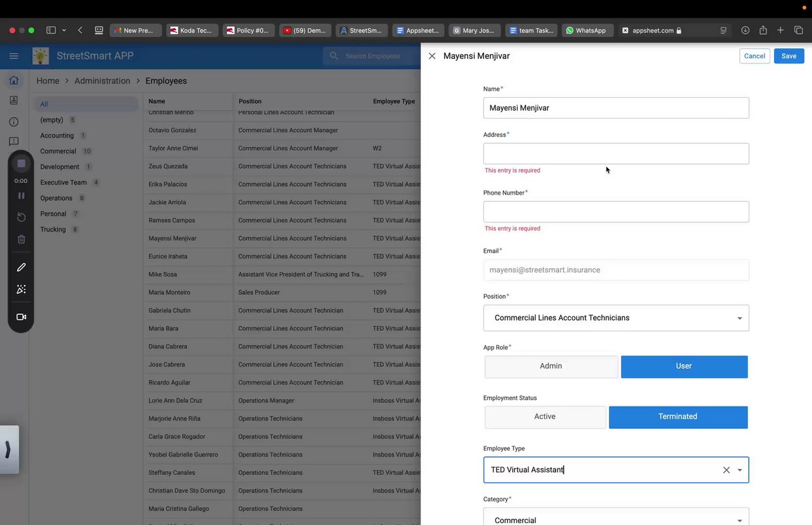Image resolution: width=812 pixels, height=525 pixels.
Task: Click the StreetSmart lightbulb logo
Action: 41,56
